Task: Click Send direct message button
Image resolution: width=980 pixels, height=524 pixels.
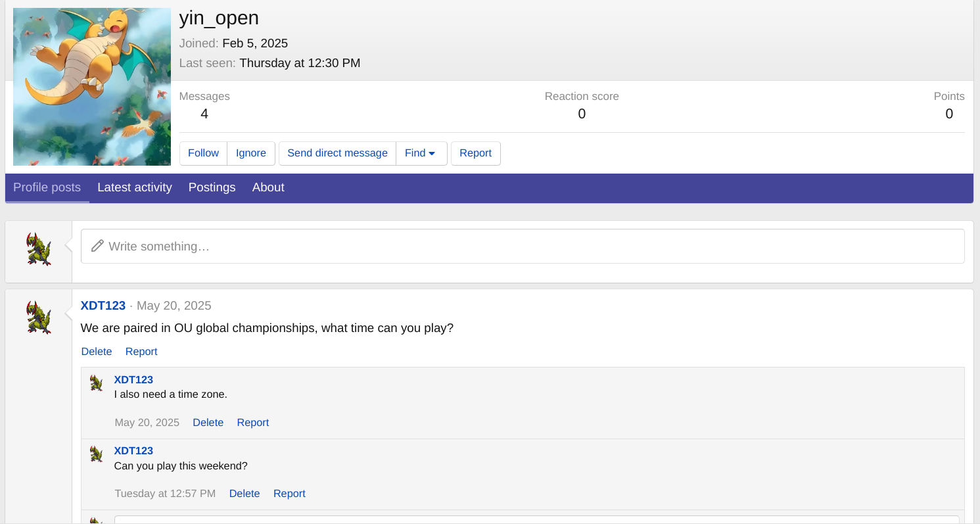Action: coord(337,153)
